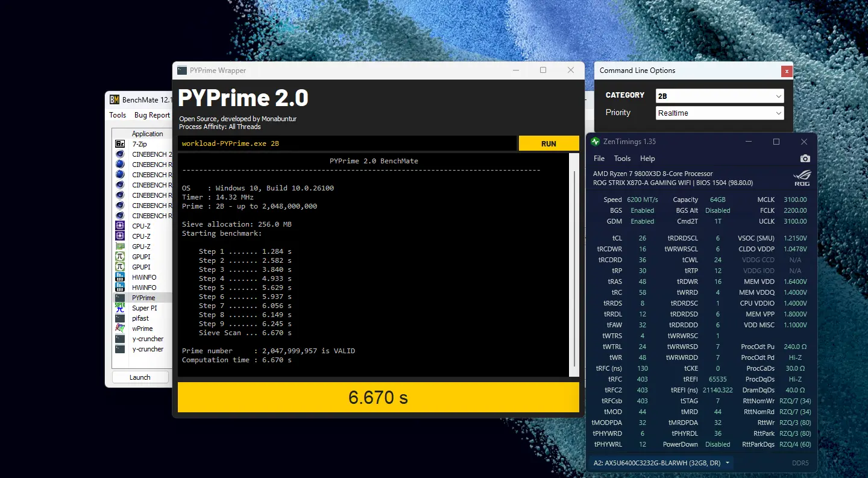The width and height of the screenshot is (868, 478).
Task: Select the wPrime entry in BenchMate
Action: (x=143, y=329)
